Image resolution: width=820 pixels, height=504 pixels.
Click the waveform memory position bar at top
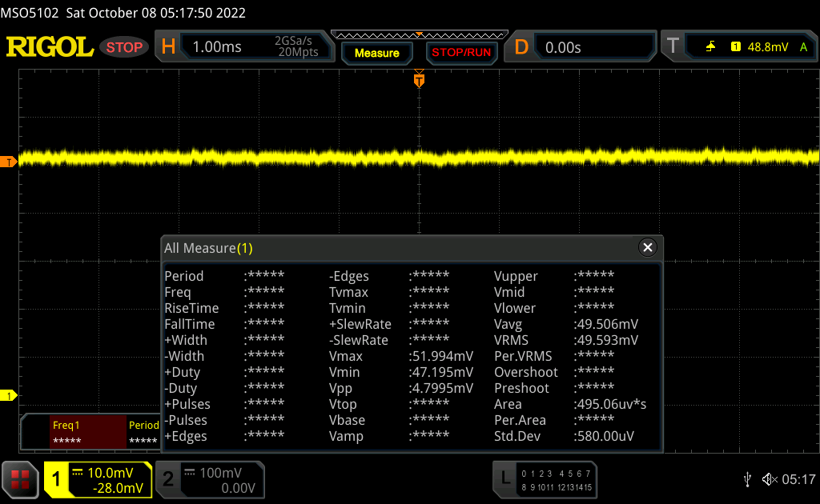pyautogui.click(x=419, y=34)
